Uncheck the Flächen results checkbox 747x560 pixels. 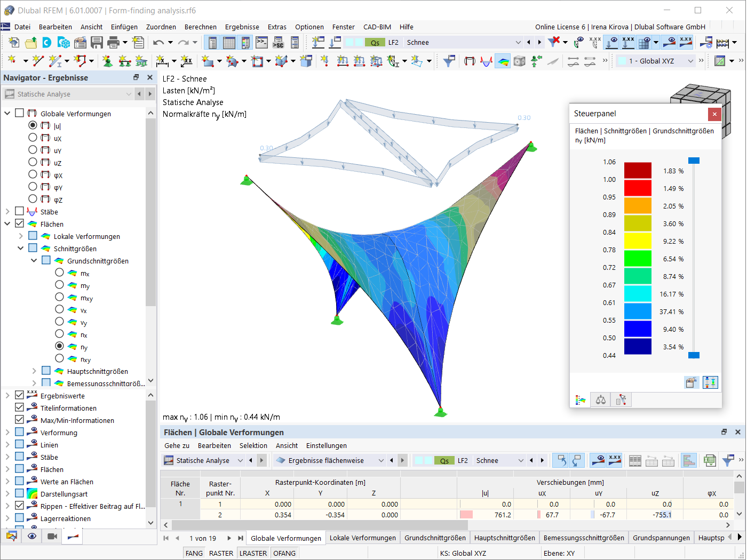[x=20, y=223]
